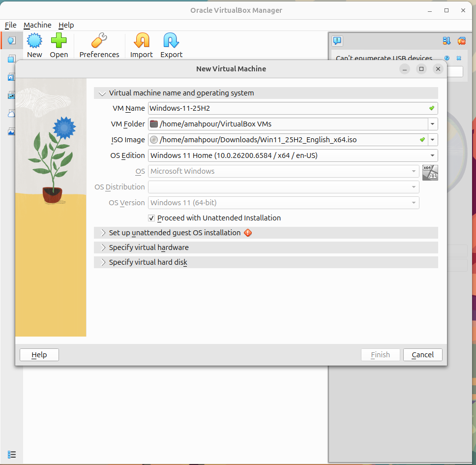Open a virtual machine using the Open icon
This screenshot has height=465, width=476.
(59, 44)
